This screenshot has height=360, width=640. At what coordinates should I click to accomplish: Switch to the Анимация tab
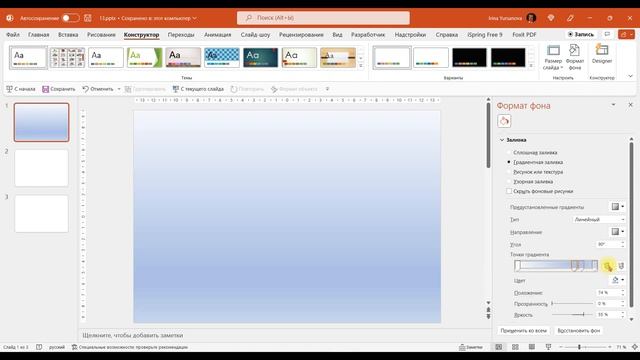coord(218,35)
